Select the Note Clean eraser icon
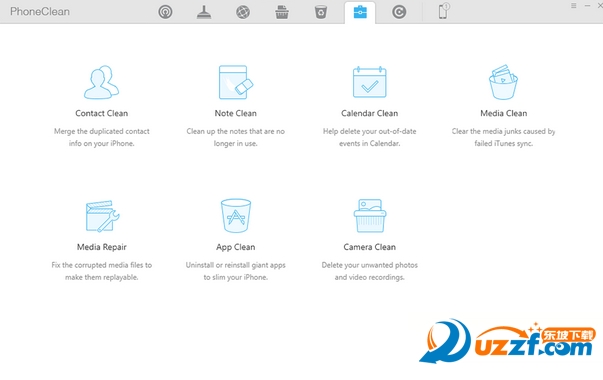The height and width of the screenshot is (380, 603). pyautogui.click(x=236, y=82)
